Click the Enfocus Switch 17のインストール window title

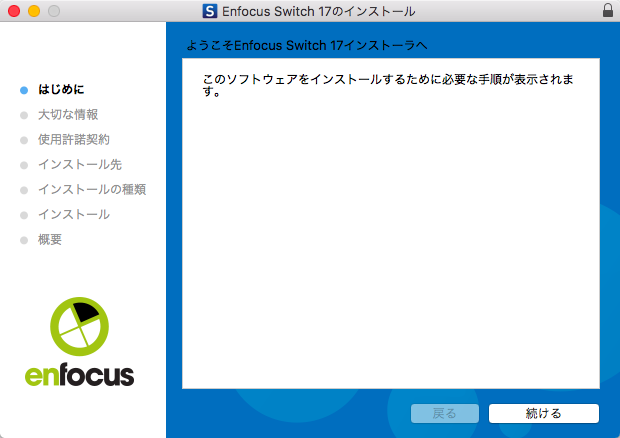click(x=318, y=11)
